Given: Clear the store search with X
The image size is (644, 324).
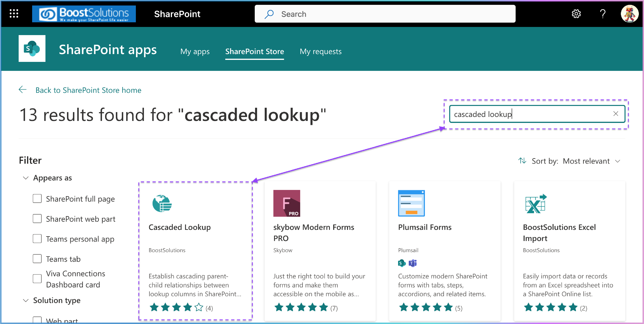Looking at the screenshot, I should pyautogui.click(x=616, y=114).
